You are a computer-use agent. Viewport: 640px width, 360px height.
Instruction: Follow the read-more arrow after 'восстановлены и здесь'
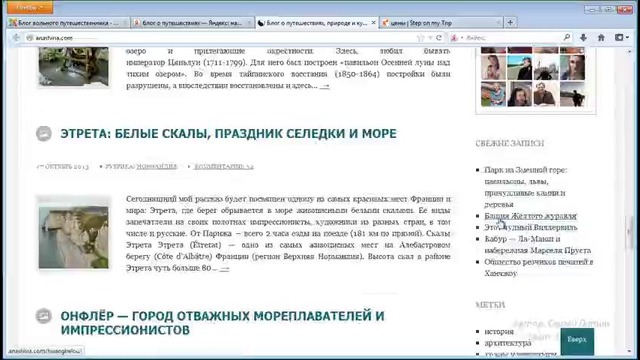324,86
